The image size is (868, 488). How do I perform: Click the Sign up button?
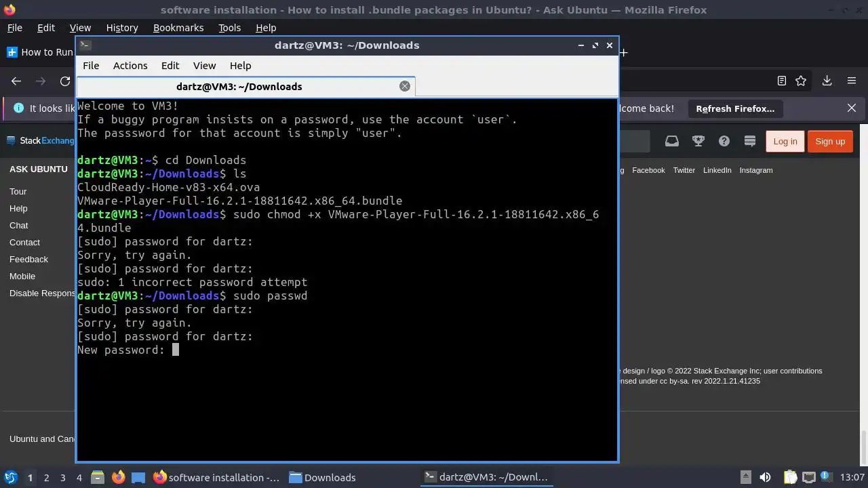click(830, 141)
